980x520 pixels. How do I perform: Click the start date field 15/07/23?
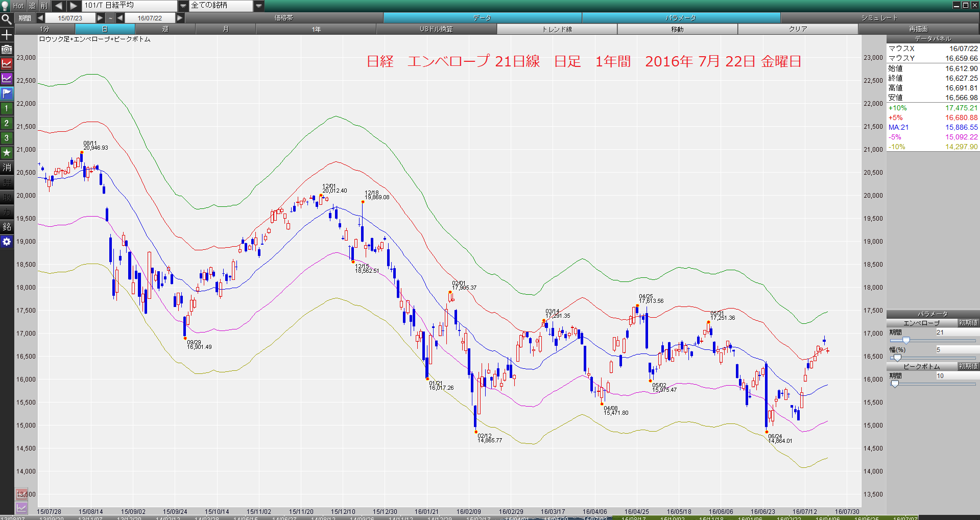(70, 18)
